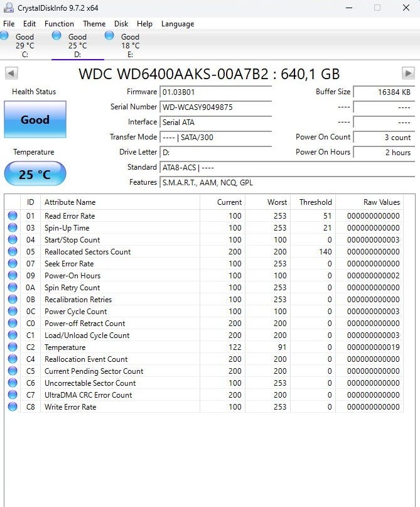Click status orb for Uncorrectable Sector Count
420x507 pixels.
(x=13, y=383)
